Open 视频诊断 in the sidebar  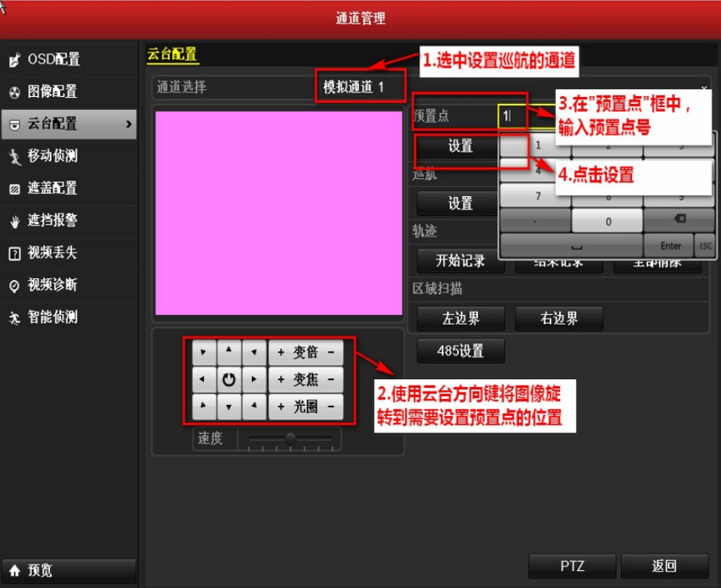69,285
